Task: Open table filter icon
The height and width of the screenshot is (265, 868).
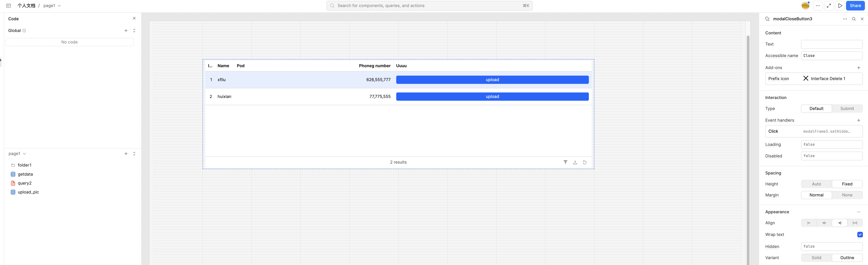Action: click(565, 163)
